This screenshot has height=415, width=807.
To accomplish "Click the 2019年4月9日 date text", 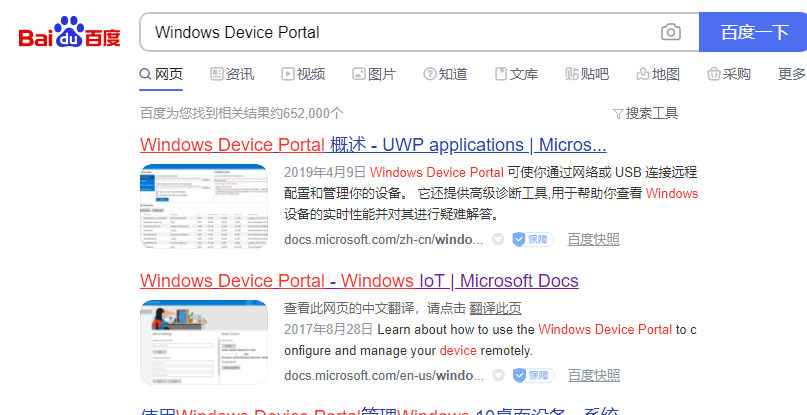I will pyautogui.click(x=325, y=172).
